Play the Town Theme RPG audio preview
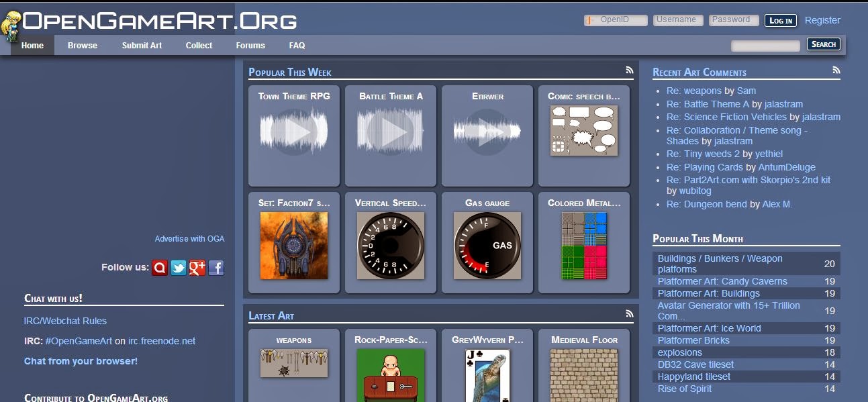 pos(294,131)
